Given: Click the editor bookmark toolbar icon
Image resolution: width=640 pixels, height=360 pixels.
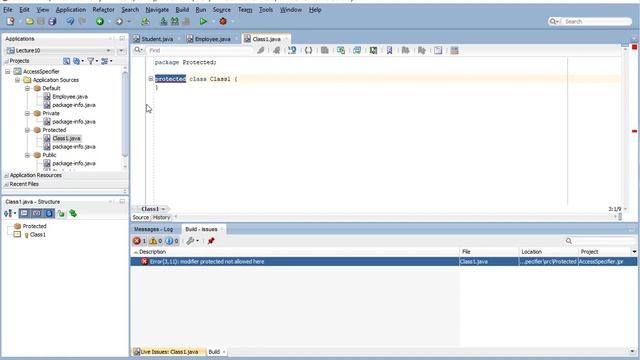Looking at the screenshot, I should (x=389, y=50).
